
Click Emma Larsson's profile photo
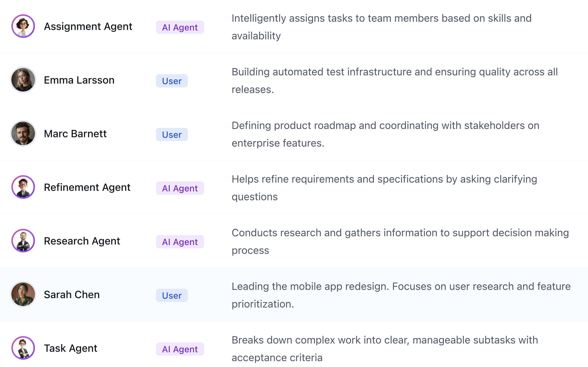point(23,80)
